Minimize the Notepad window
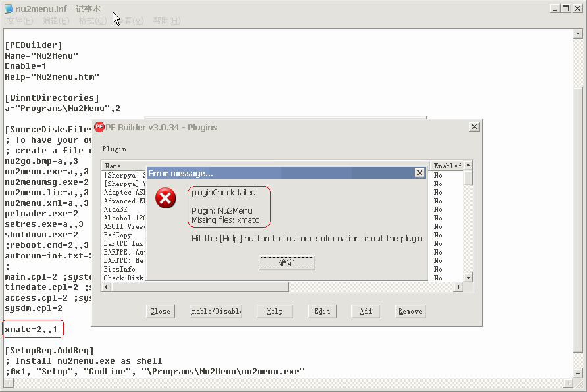The width and height of the screenshot is (587, 392). (x=555, y=9)
